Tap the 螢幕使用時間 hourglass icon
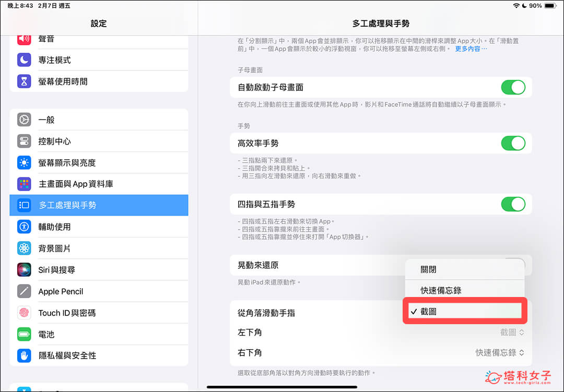564x392 pixels. [x=24, y=81]
